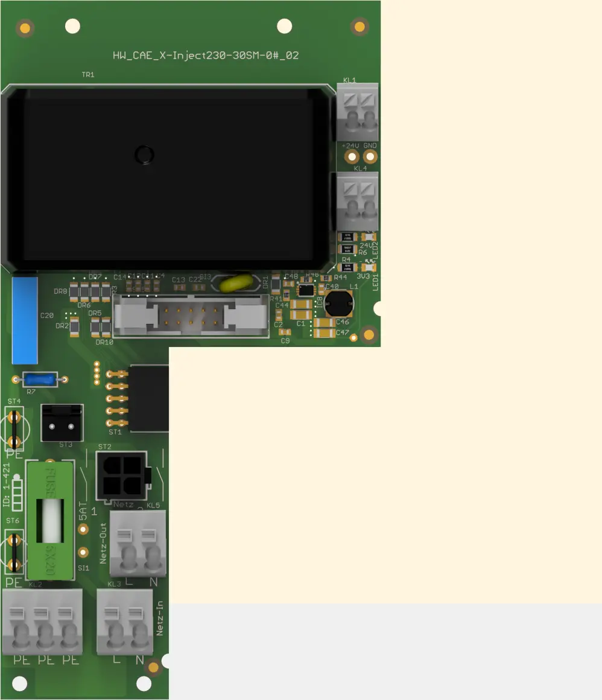Click the GND test pad
Viewport: 602px width, 700px height.
click(x=370, y=157)
